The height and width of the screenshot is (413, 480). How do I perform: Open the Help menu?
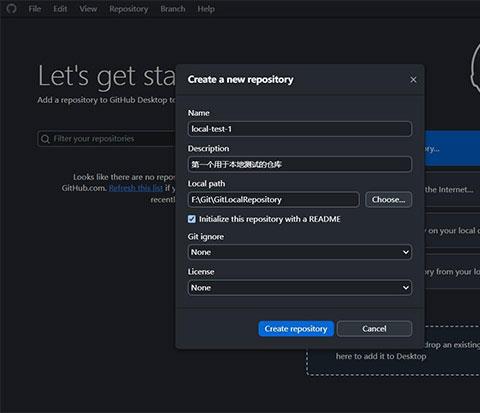point(206,9)
